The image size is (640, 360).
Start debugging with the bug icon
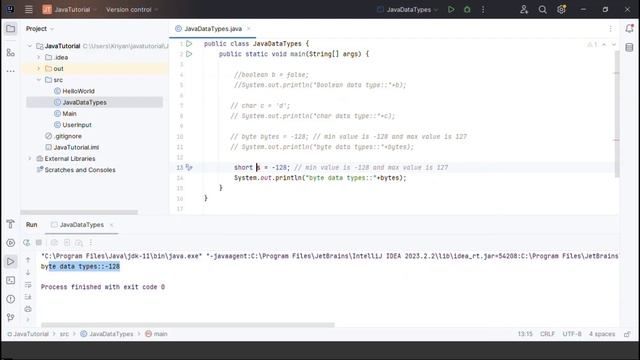pos(467,9)
